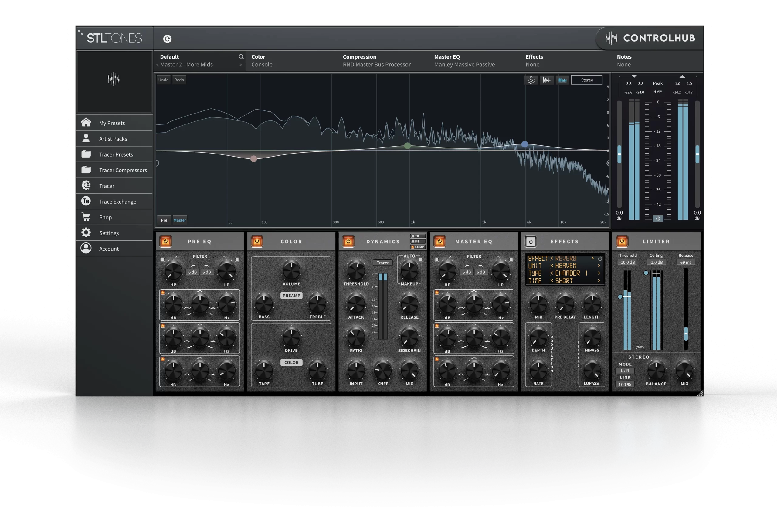The height and width of the screenshot is (532, 777).
Task: Open the Tracer Presets folder icon
Action: click(x=86, y=154)
